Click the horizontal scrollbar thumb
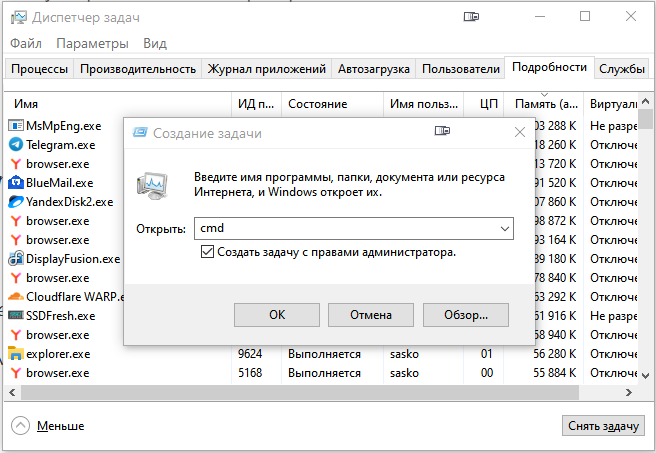The height and width of the screenshot is (453, 656). (300, 392)
